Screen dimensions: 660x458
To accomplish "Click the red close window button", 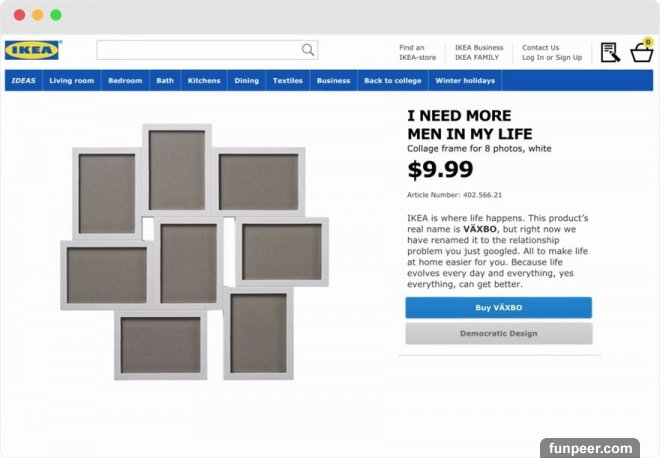I will [x=19, y=15].
